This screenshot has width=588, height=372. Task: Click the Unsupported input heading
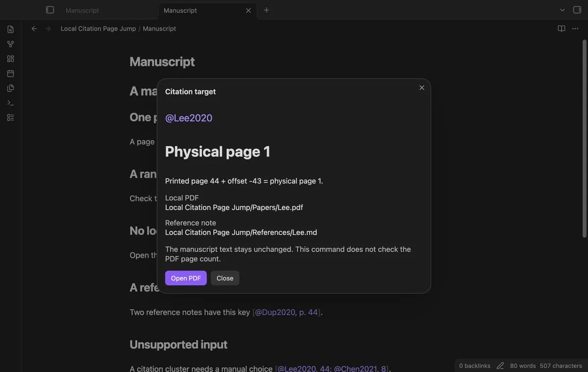[x=178, y=345]
